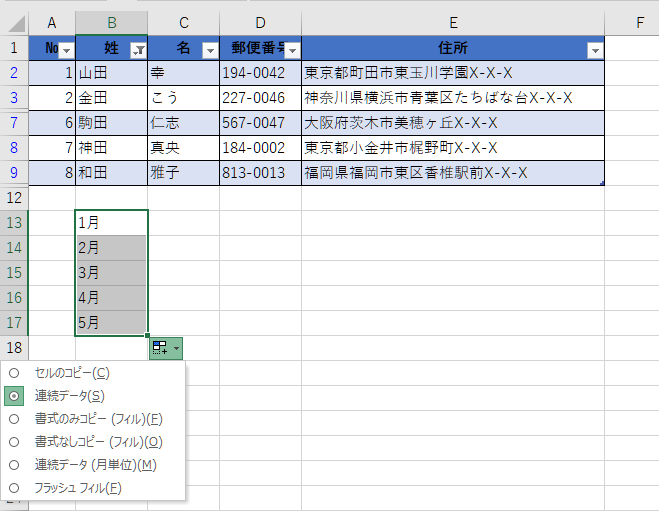Image resolution: width=659 pixels, height=511 pixels.
Task: Click the cell with name 駒田
Action: (111, 123)
